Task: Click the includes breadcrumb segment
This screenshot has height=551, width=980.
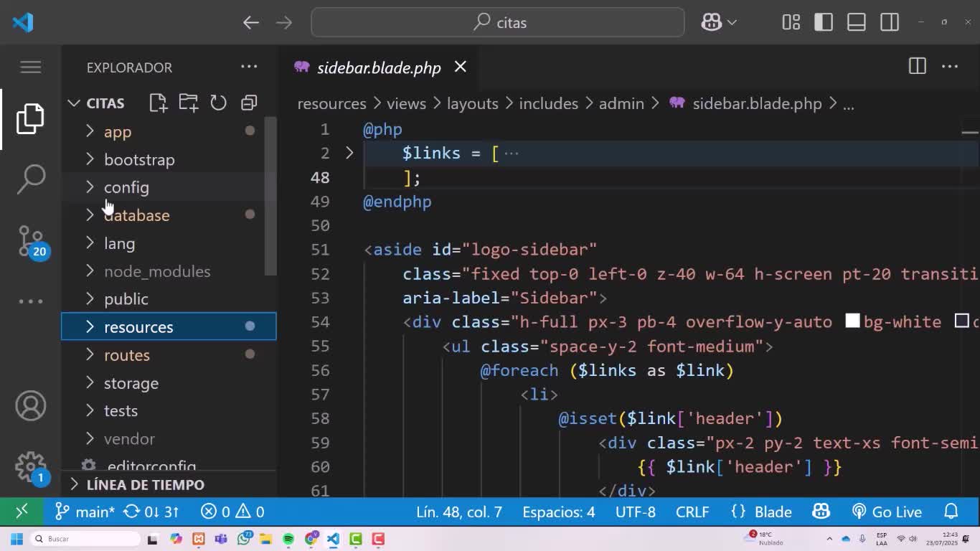Action: (548, 103)
